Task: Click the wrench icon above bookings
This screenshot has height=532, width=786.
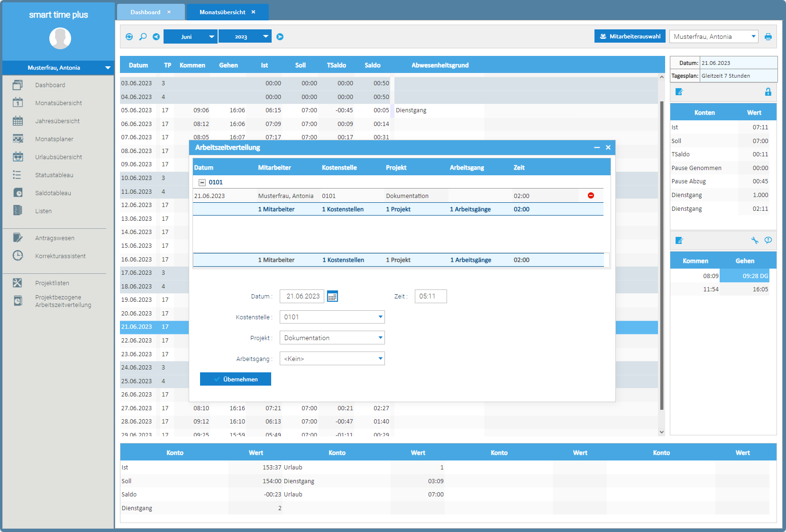Action: 755,240
